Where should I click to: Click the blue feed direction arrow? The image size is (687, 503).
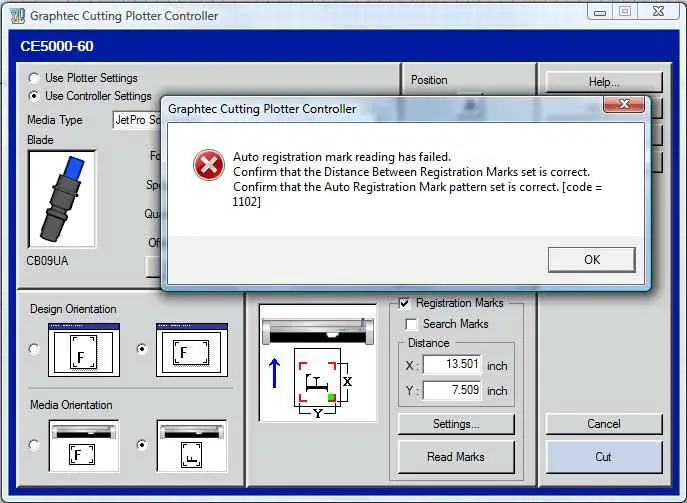point(274,373)
